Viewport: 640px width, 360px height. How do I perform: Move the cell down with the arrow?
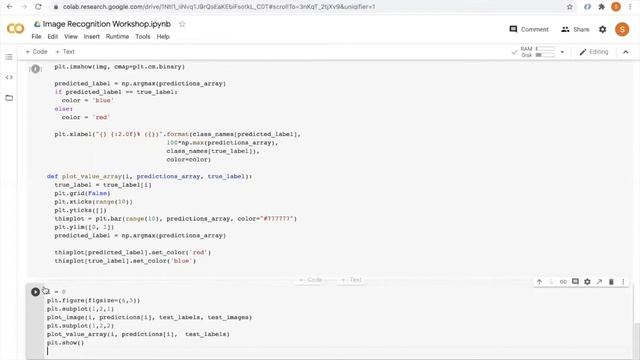551,282
